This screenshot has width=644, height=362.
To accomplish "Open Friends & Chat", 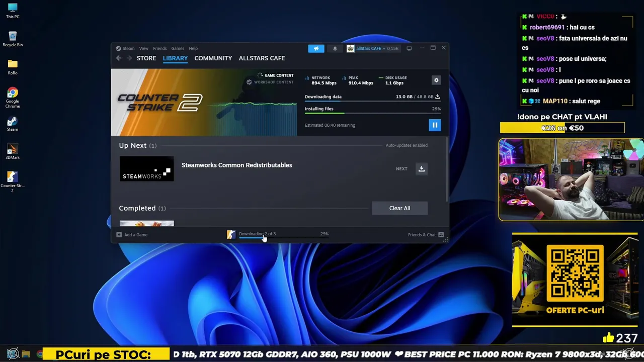I will click(426, 235).
